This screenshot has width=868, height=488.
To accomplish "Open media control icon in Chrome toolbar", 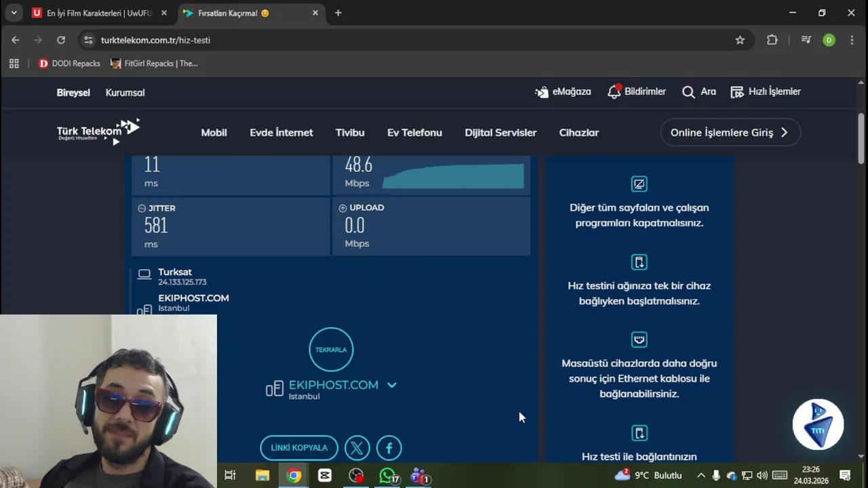I will click(806, 40).
